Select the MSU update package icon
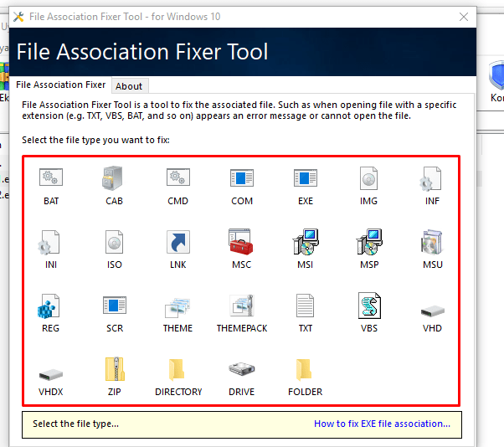Viewport: 504px width, 447px height. point(432,242)
